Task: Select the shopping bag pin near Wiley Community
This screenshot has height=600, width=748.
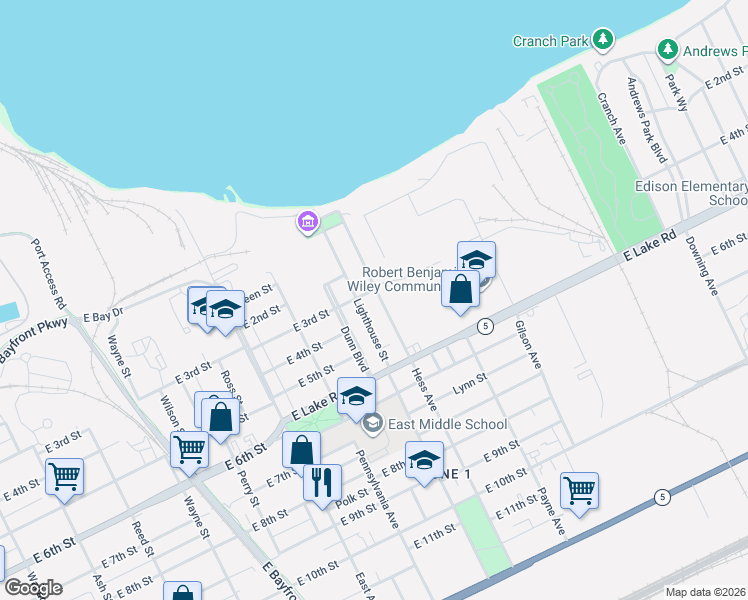Action: pos(460,290)
